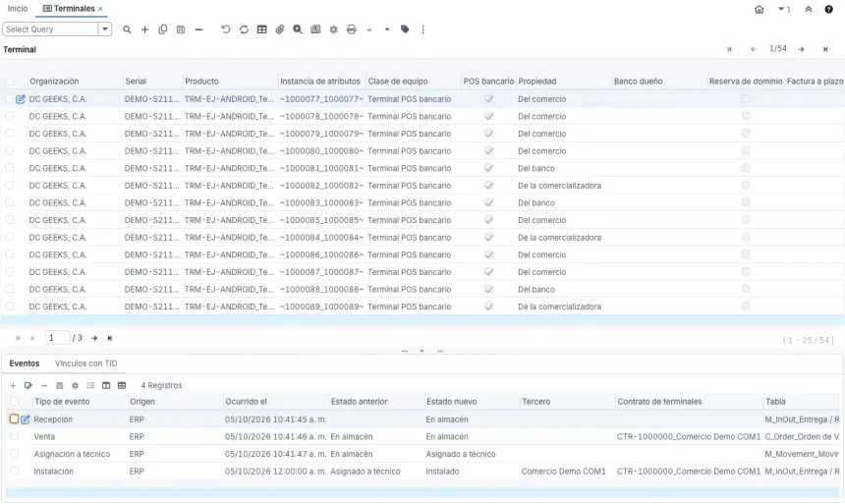Viewport: 845px width, 504px height.
Task: Jump to first record beside 1/54
Action: point(730,49)
